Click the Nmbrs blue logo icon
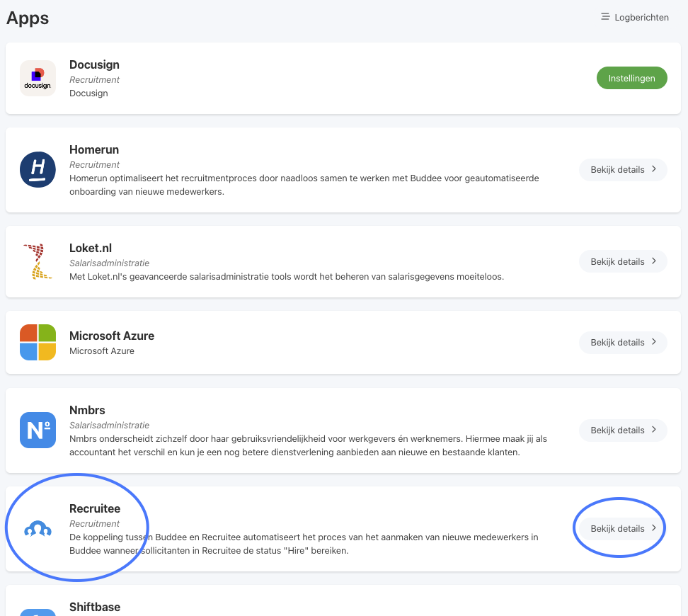 38,430
